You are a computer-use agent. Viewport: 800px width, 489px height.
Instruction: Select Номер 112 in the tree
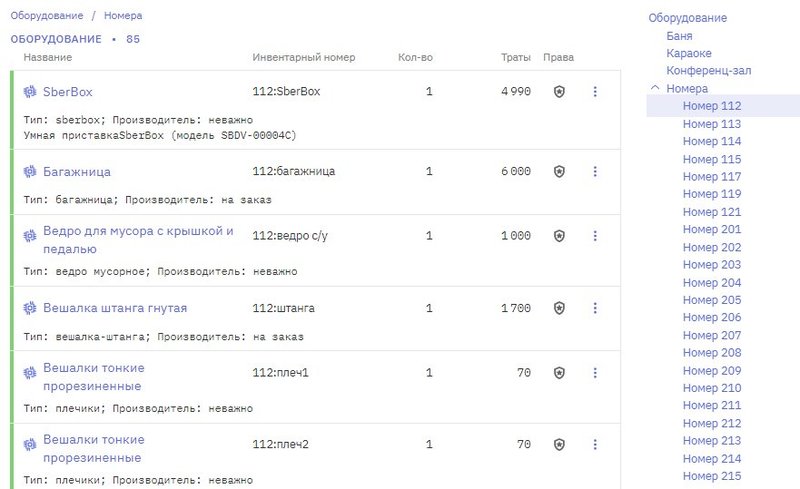[711, 106]
